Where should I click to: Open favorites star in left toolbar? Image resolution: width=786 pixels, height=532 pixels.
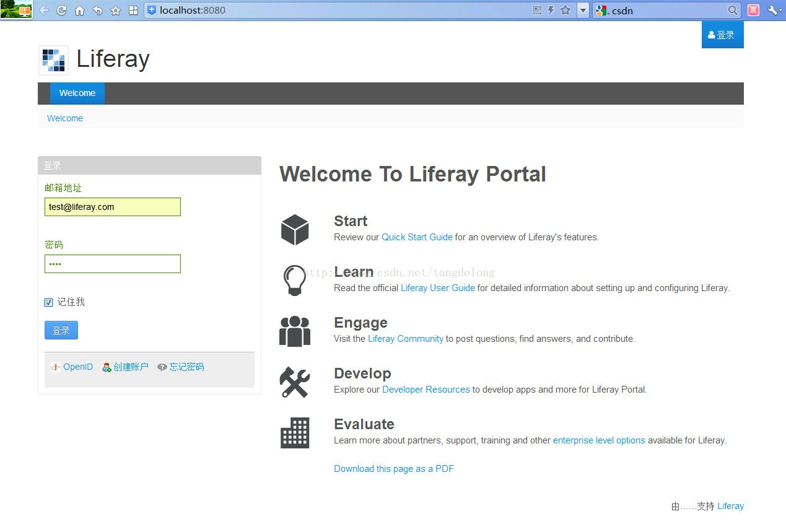(x=115, y=11)
